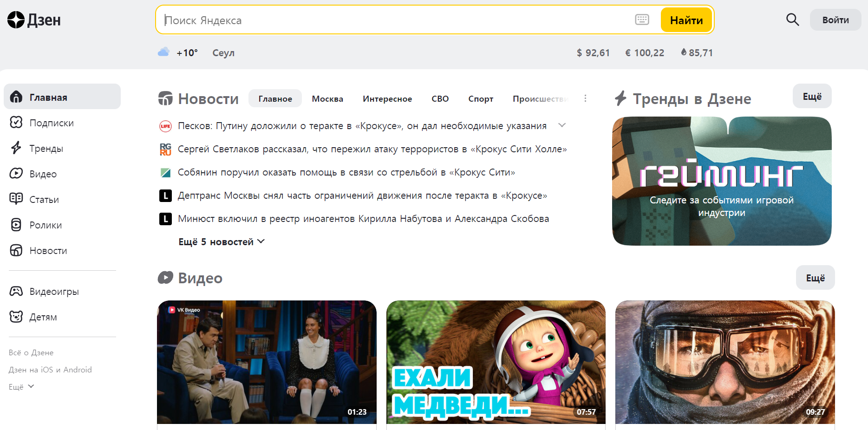The image size is (868, 430).
Task: Click the Новости icon in sidebar
Action: click(x=16, y=250)
